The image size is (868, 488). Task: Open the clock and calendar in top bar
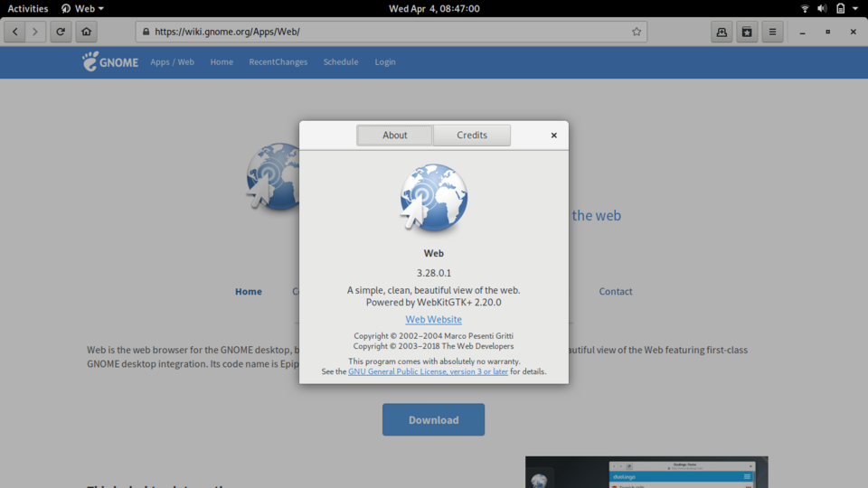click(434, 8)
